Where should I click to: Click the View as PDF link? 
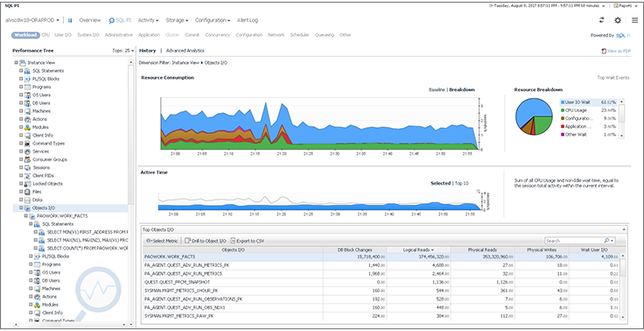[x=619, y=51]
